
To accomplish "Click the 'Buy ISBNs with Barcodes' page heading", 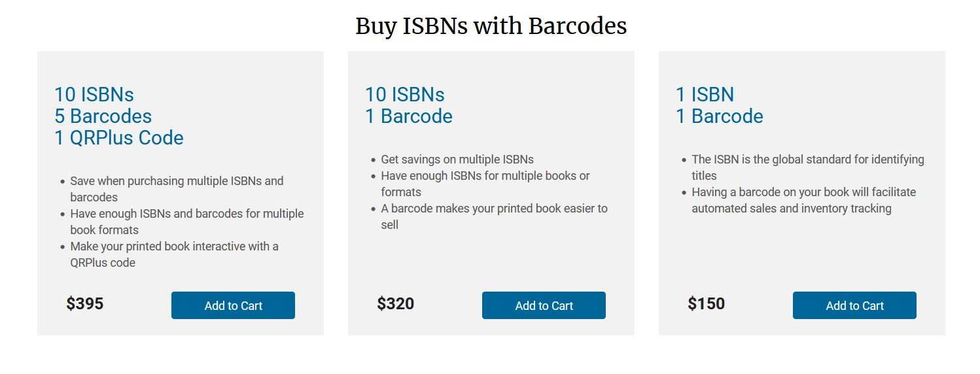I will click(491, 26).
